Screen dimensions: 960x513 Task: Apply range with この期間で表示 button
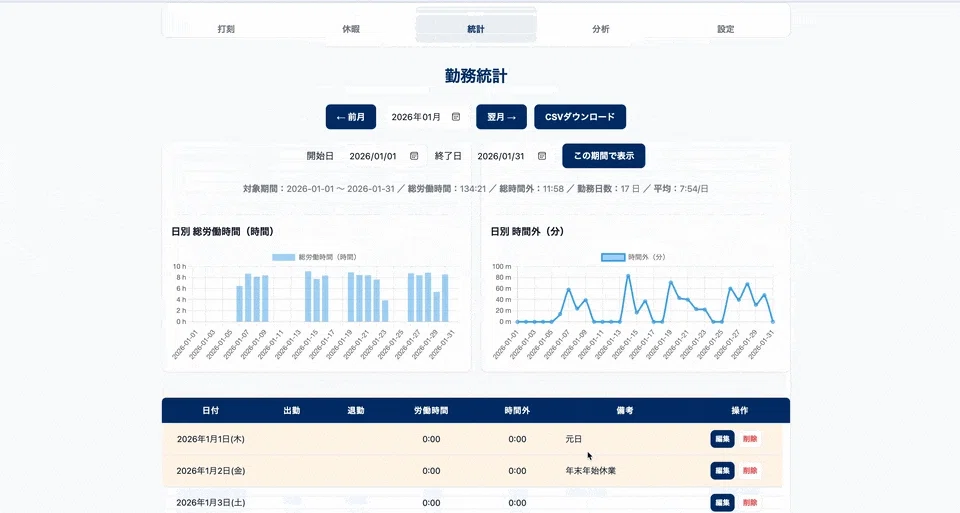click(x=604, y=155)
